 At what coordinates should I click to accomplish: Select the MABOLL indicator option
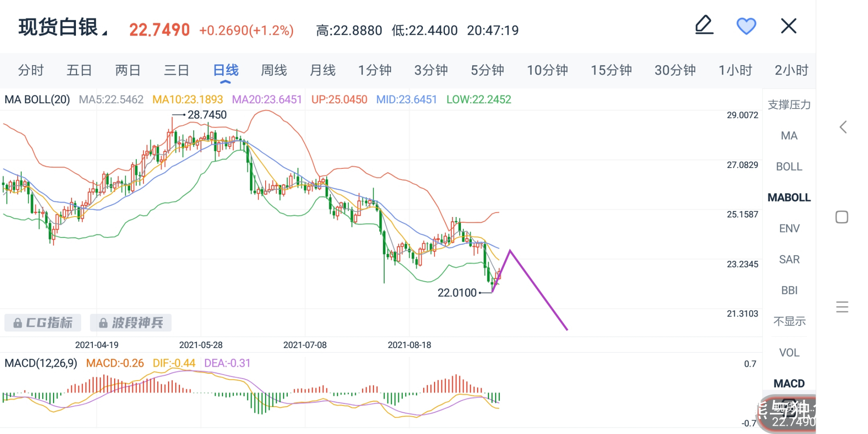pyautogui.click(x=789, y=197)
